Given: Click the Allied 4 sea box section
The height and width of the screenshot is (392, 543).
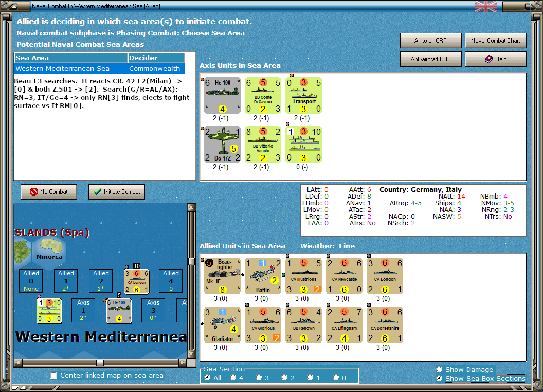Looking at the screenshot, I should pyautogui.click(x=171, y=281).
